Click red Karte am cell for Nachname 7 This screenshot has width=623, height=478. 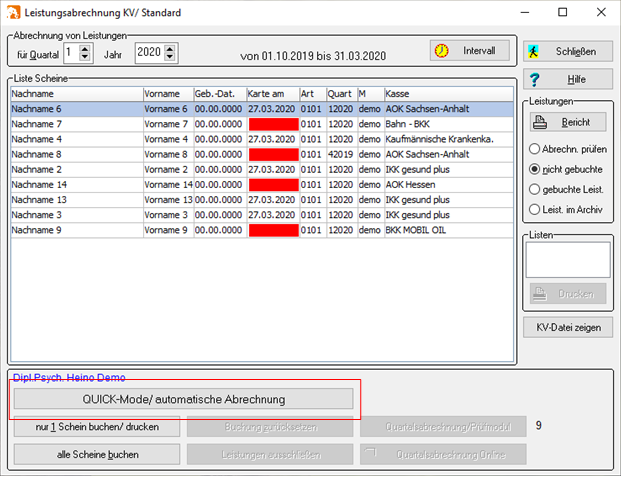pyautogui.click(x=274, y=124)
